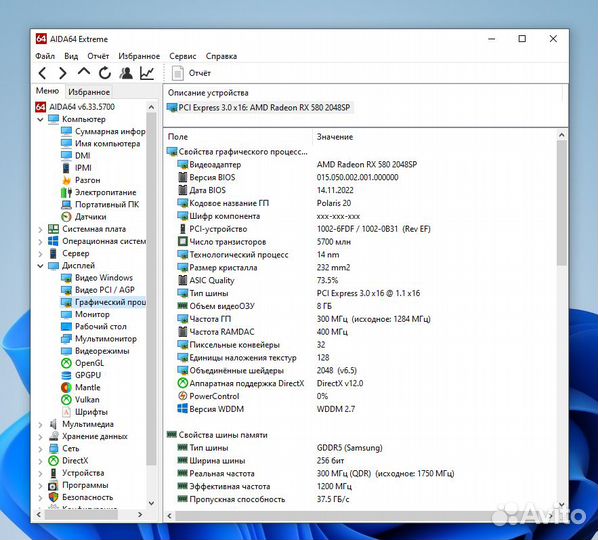This screenshot has height=540, width=598.
Task: Click the Отчёт toolbar button label
Action: tap(199, 73)
